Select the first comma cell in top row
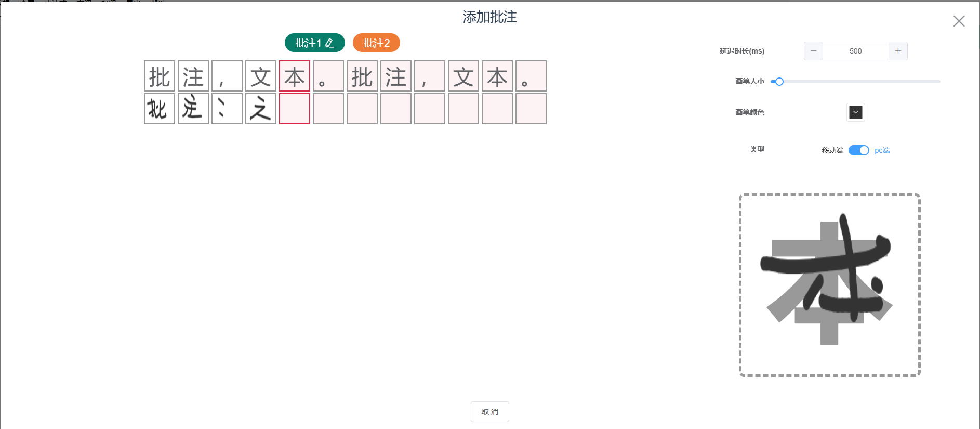Image resolution: width=980 pixels, height=429 pixels. 227,76
